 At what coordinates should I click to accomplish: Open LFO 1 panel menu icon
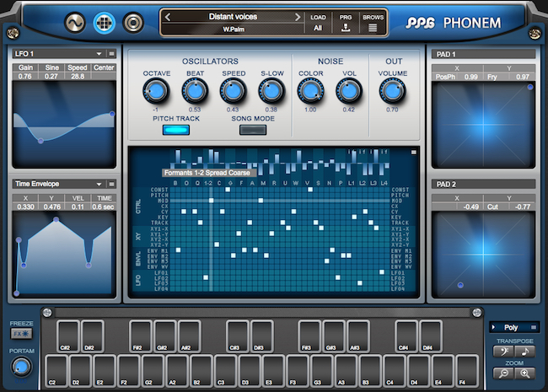tap(112, 54)
